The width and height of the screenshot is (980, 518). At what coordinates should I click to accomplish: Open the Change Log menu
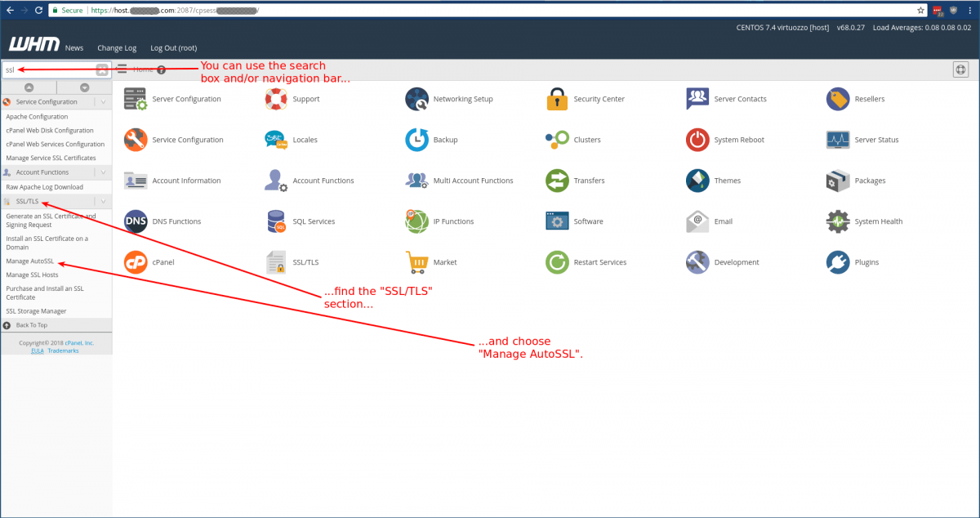point(116,47)
